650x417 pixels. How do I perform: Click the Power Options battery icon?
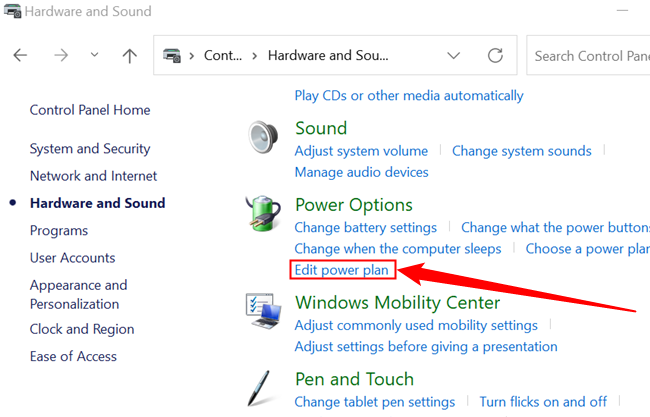click(264, 214)
